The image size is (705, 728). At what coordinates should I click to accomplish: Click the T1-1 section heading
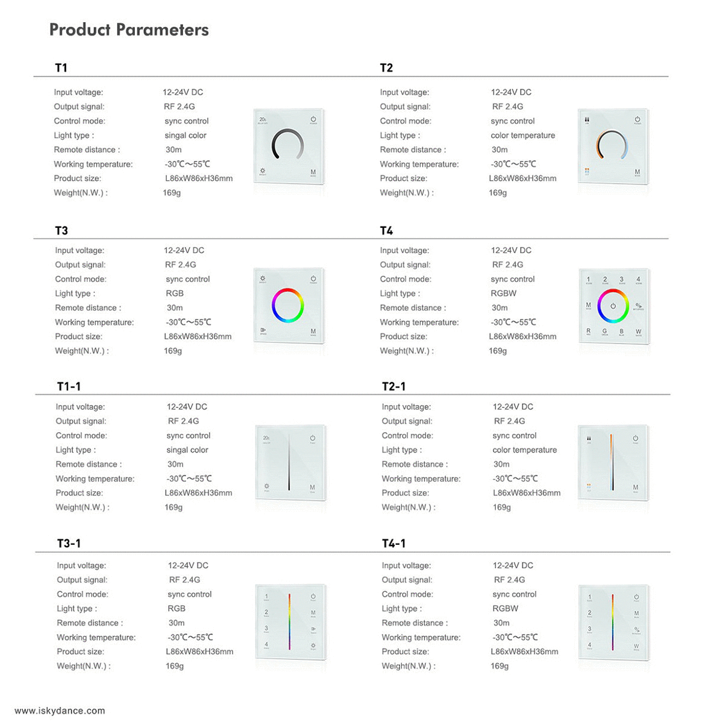pos(69,386)
